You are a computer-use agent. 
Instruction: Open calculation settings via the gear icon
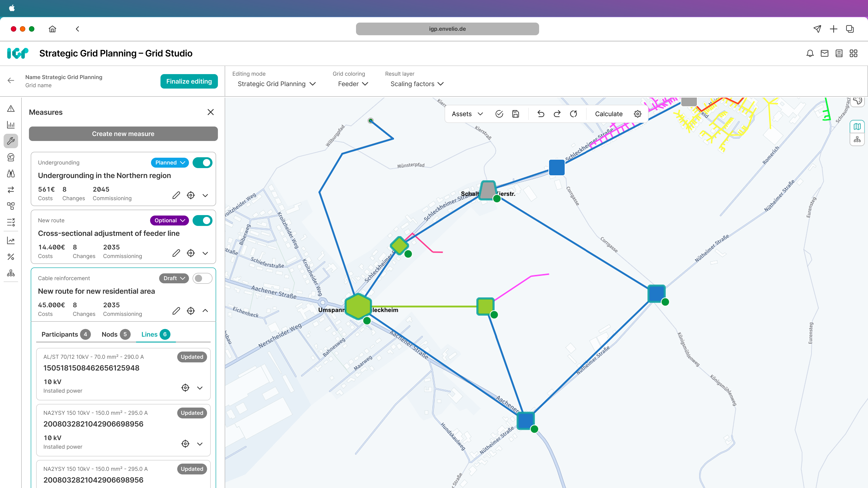click(x=637, y=114)
